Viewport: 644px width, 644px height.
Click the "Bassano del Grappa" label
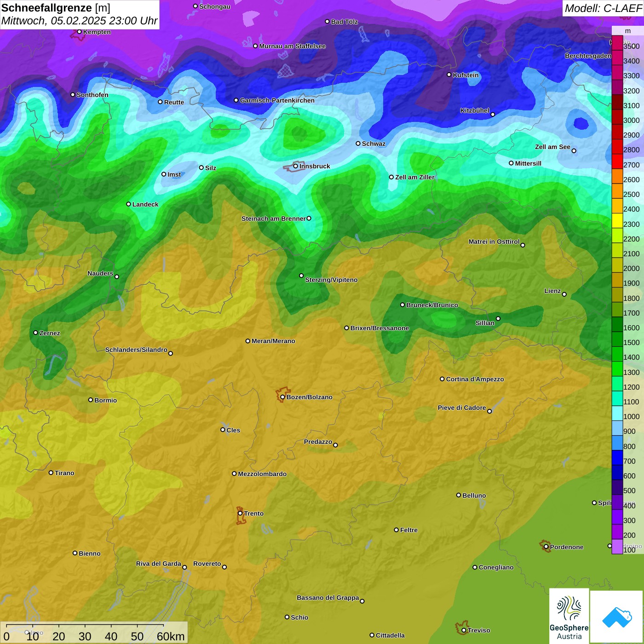click(328, 598)
